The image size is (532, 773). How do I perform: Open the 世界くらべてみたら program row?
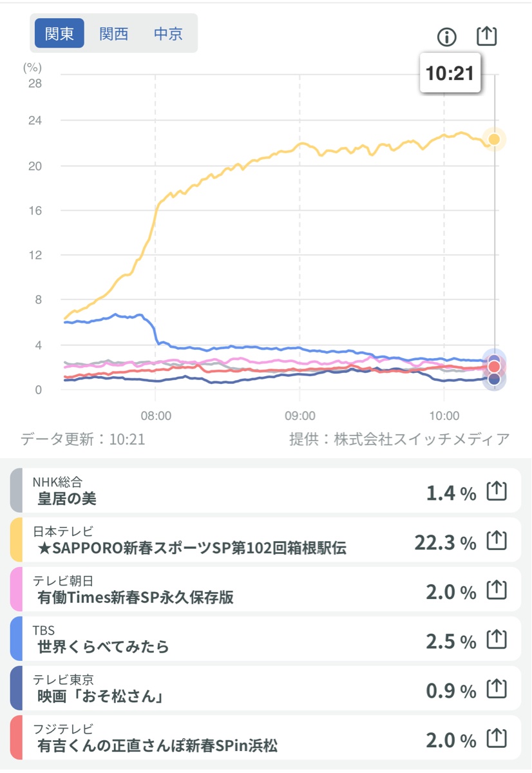(x=193, y=640)
